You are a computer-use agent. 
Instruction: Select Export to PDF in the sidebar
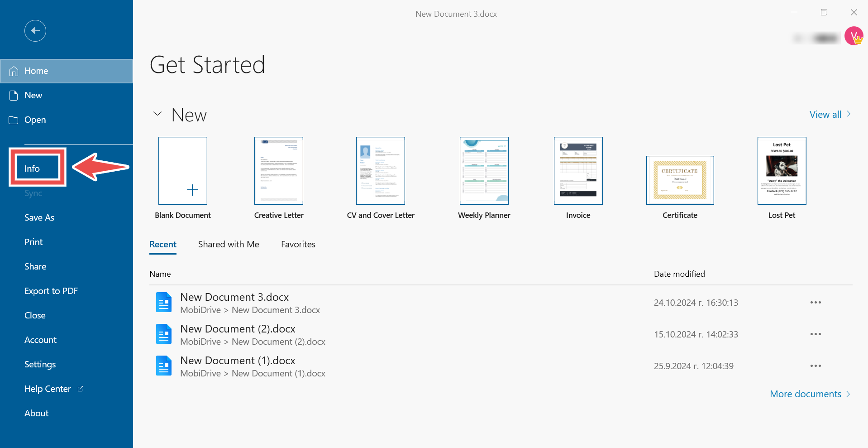(51, 291)
